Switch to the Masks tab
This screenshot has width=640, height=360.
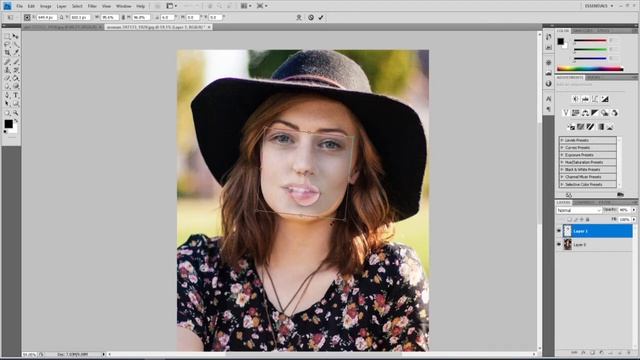(594, 78)
